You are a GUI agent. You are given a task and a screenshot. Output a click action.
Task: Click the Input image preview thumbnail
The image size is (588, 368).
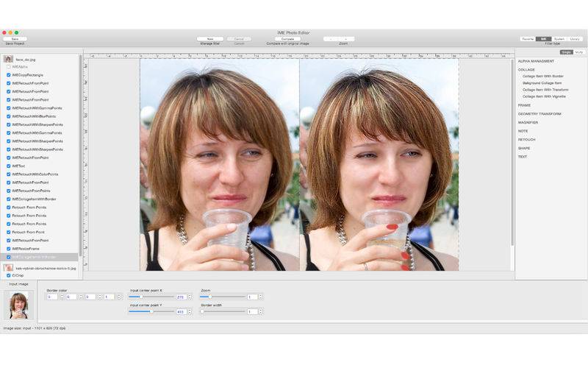click(19, 305)
